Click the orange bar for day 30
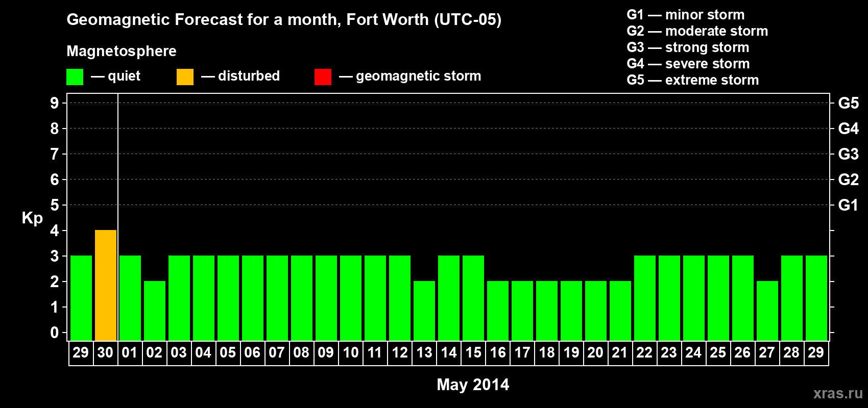This screenshot has height=408, width=868. pos(106,285)
